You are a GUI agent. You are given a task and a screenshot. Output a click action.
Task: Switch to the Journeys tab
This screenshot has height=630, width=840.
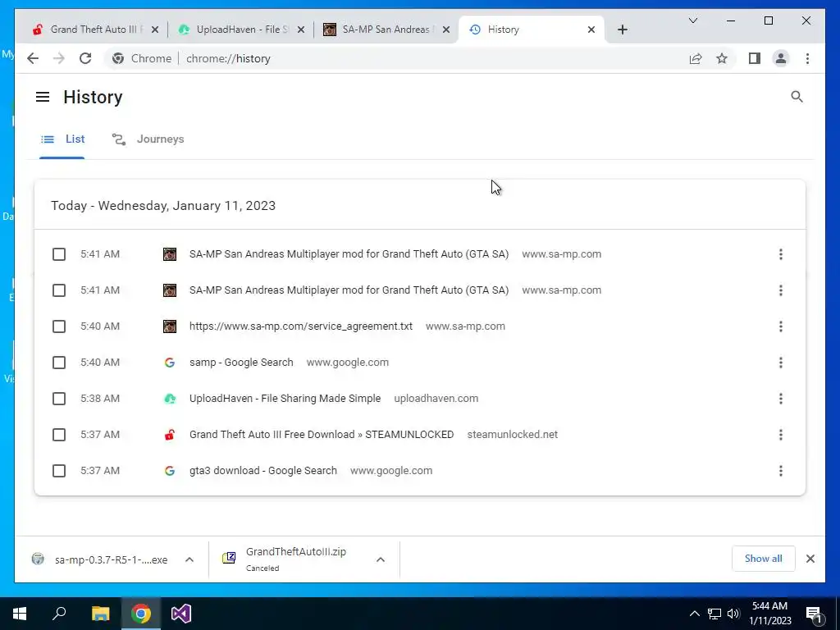(148, 139)
